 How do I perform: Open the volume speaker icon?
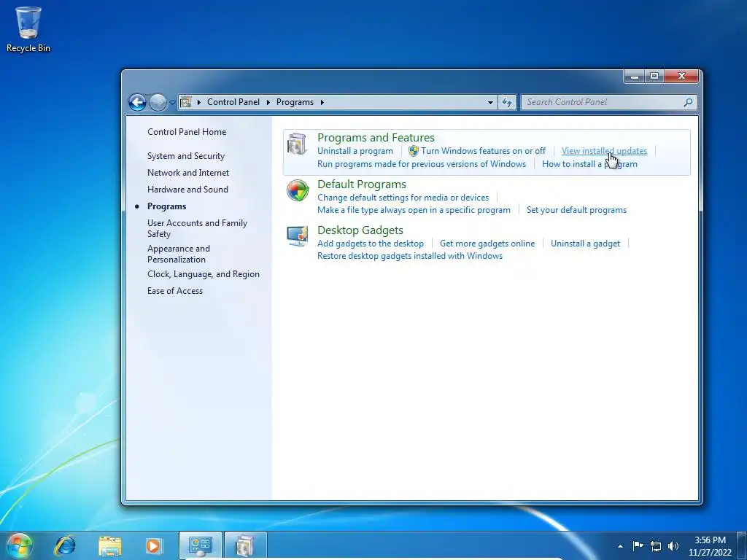(x=673, y=545)
